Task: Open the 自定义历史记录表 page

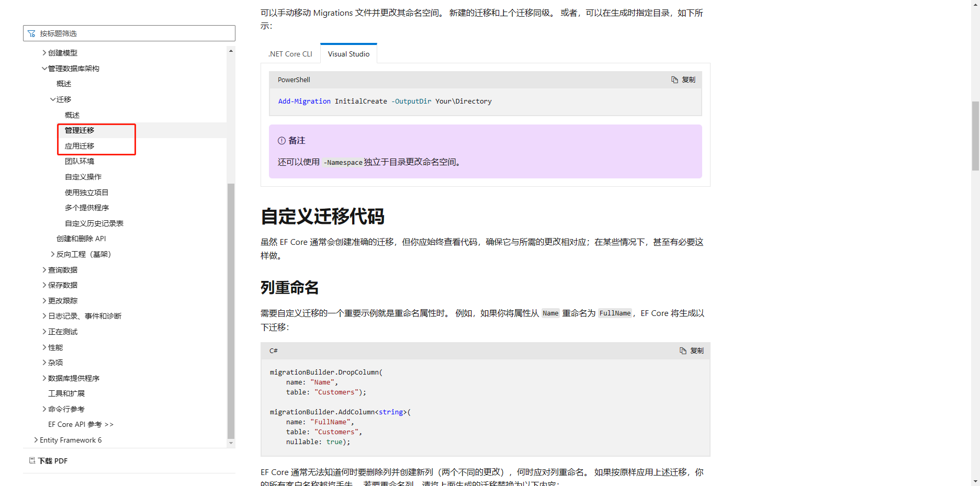Action: coord(94,223)
